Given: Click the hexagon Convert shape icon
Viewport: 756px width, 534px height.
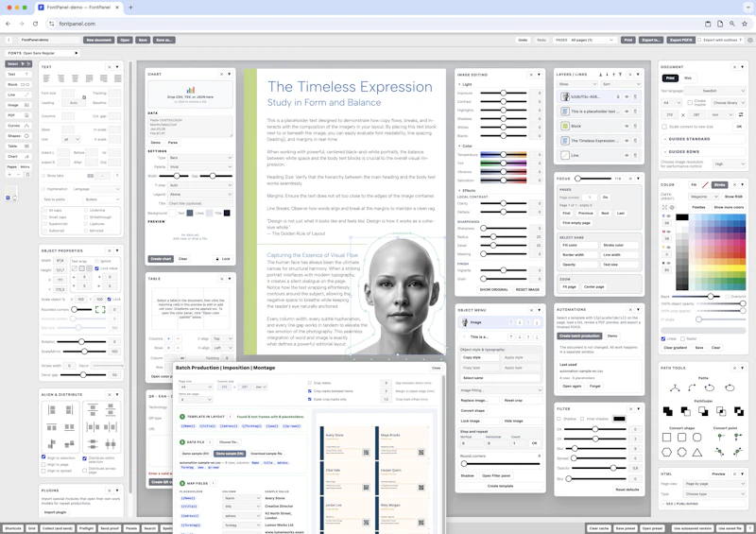Looking at the screenshot, I should [666, 453].
